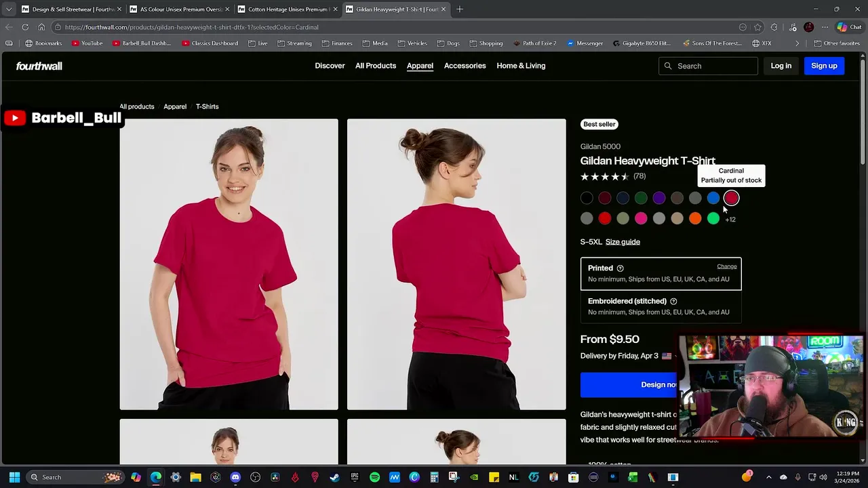This screenshot has width=868, height=488.
Task: Click the Log in button
Action: [x=781, y=66]
